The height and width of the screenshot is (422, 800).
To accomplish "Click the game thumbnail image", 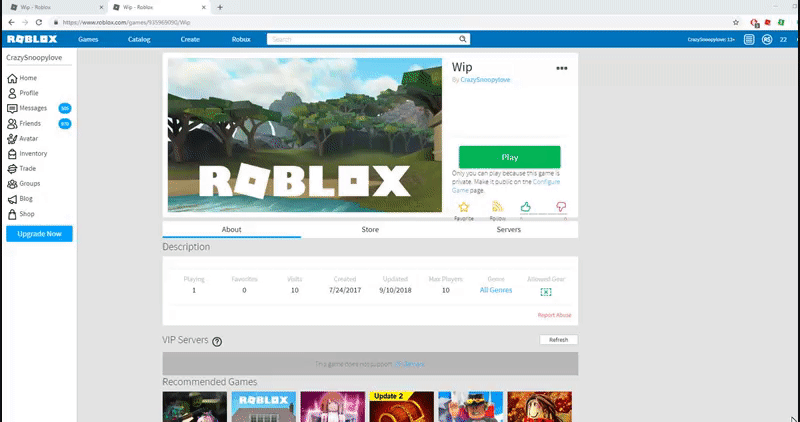I will click(305, 135).
